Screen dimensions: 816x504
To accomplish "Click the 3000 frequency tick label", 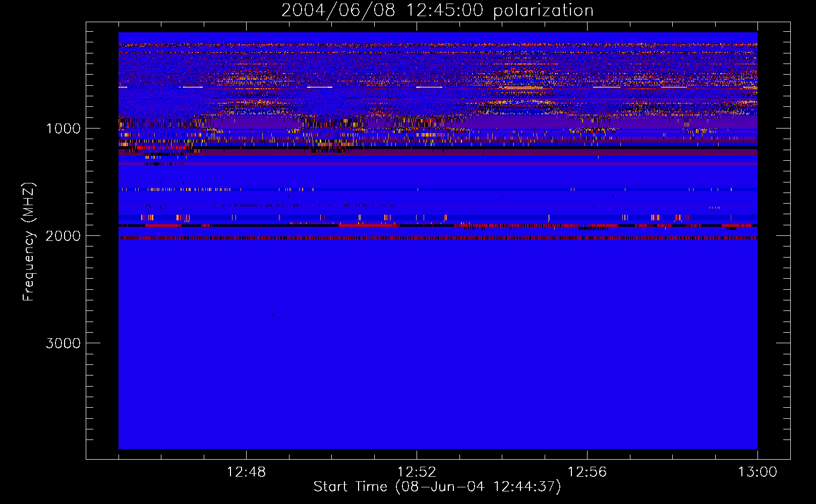I will point(63,343).
